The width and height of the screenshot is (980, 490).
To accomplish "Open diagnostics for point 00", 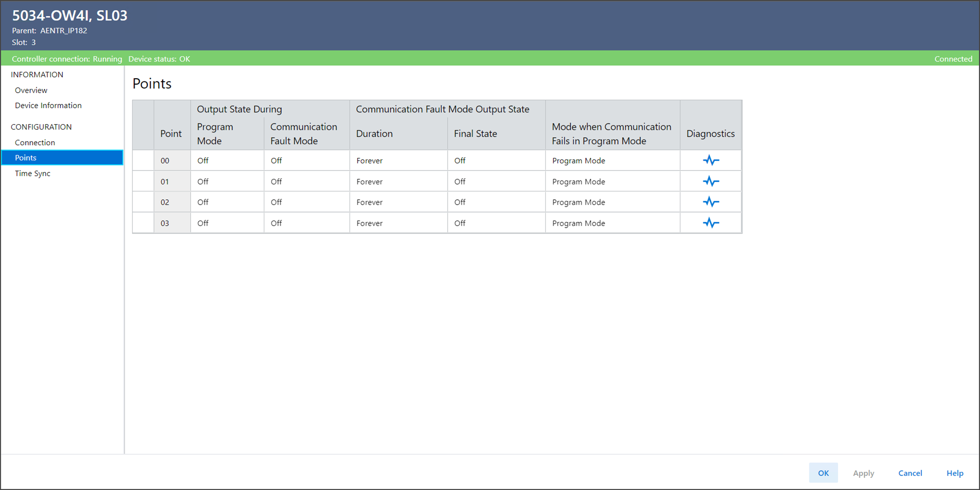I will [711, 160].
